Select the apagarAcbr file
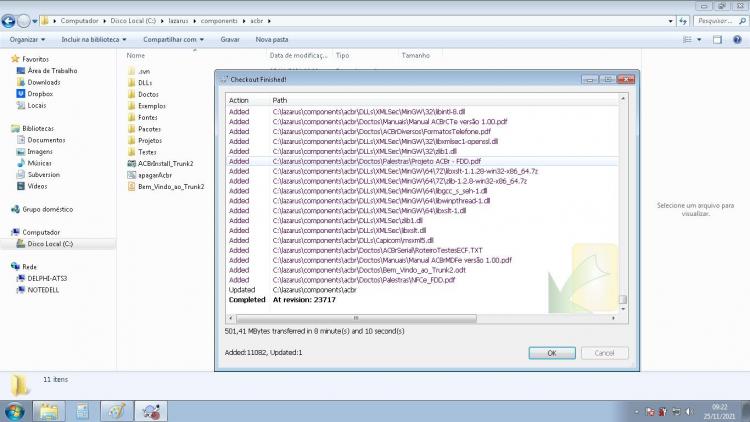 coord(150,175)
